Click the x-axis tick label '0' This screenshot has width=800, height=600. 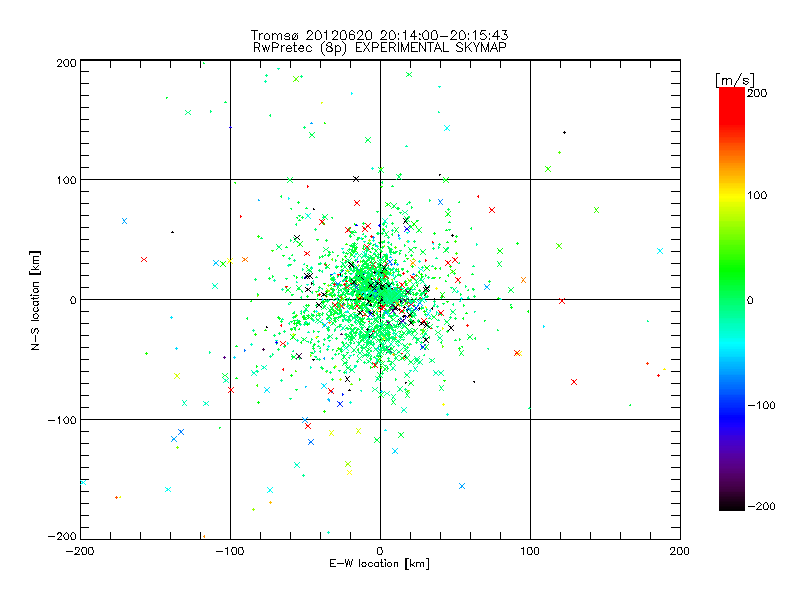coord(380,551)
